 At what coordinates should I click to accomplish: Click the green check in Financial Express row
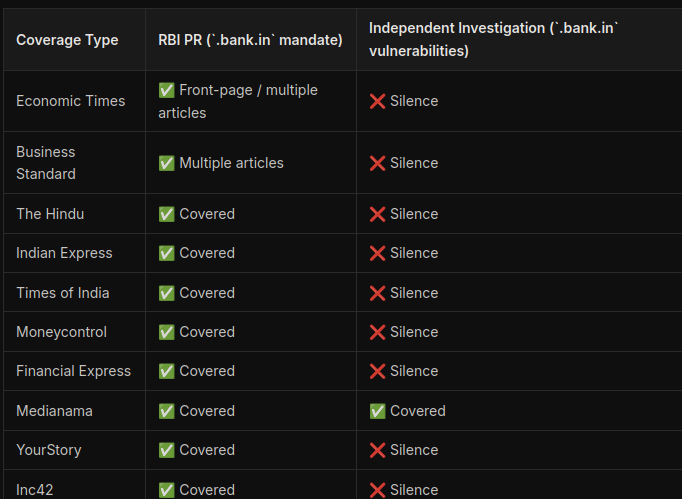coord(166,371)
